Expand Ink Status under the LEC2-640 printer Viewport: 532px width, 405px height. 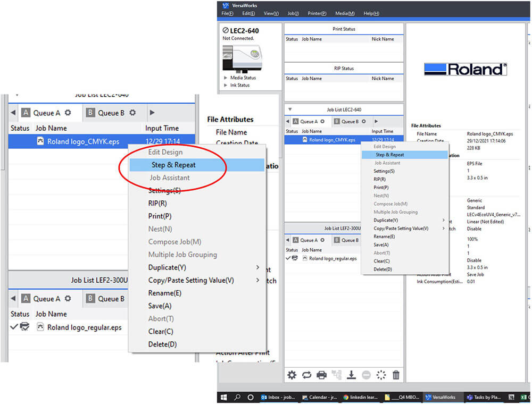(x=225, y=85)
